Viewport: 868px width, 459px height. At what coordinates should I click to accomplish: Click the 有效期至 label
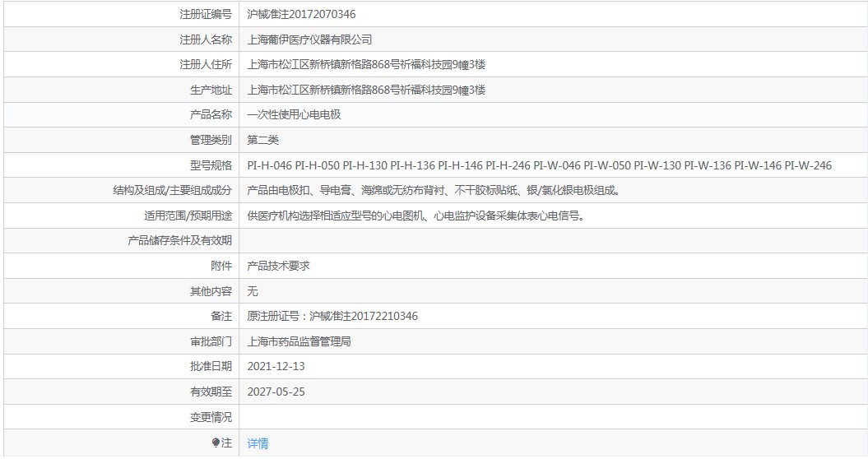[x=211, y=392]
